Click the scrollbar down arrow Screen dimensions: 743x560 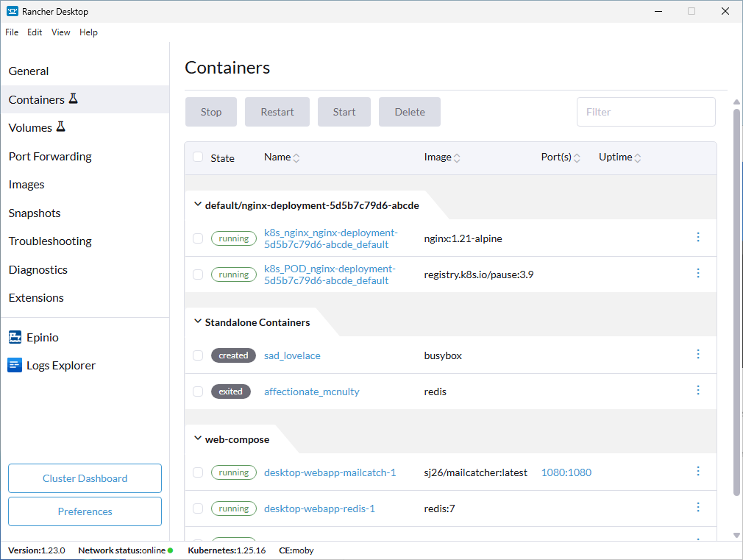point(736,535)
